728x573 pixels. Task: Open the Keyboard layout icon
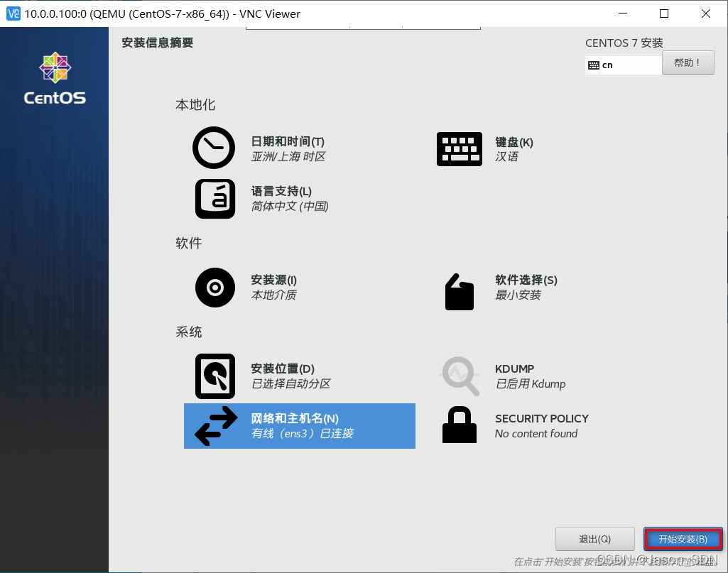460,149
